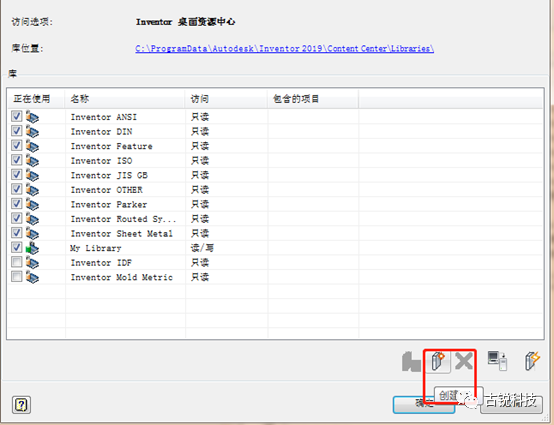Click the Inventor Mold Metric library icon
Viewport: 554px width, 425px height.
(32, 277)
